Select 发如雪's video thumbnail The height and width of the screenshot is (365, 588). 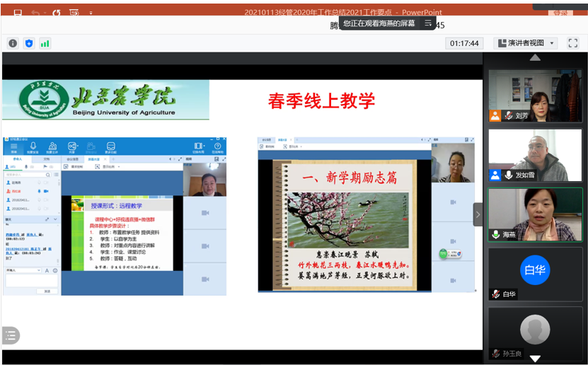tap(535, 155)
